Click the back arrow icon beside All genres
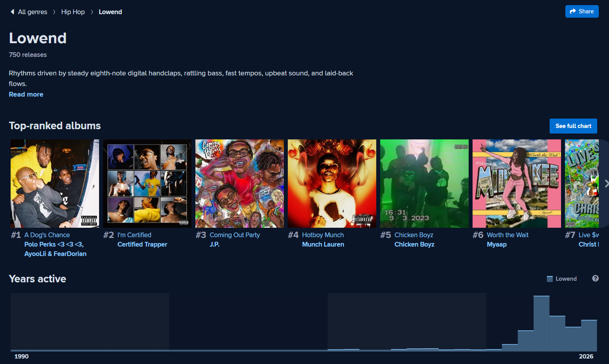Screen dimensions: 609x364 (x=13, y=12)
